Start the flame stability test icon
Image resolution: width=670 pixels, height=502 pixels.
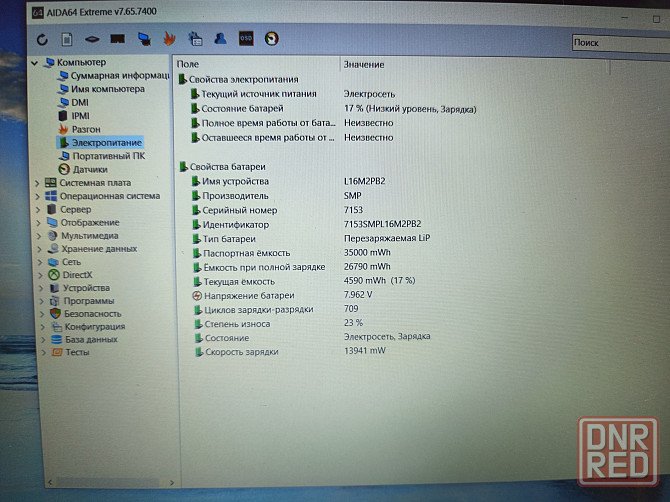click(169, 38)
